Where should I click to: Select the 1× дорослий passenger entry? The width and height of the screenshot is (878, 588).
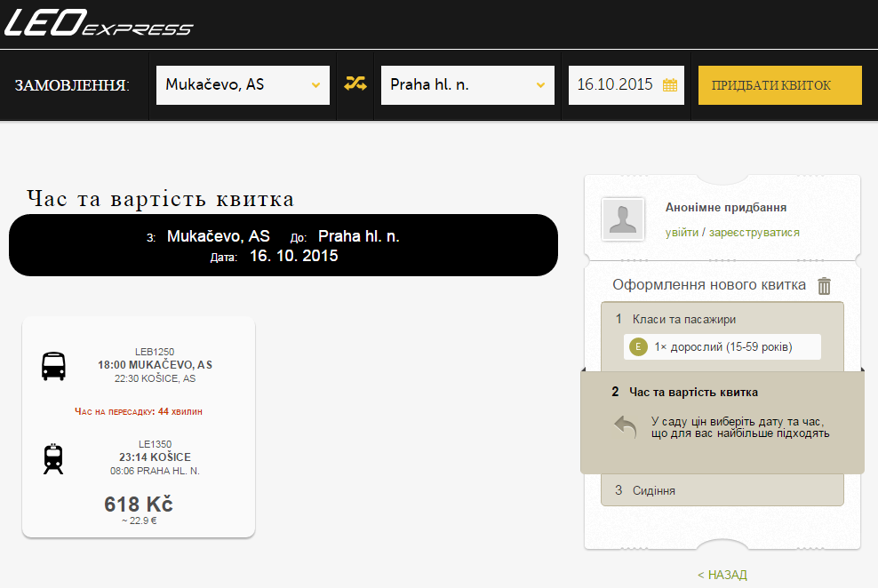(x=722, y=347)
